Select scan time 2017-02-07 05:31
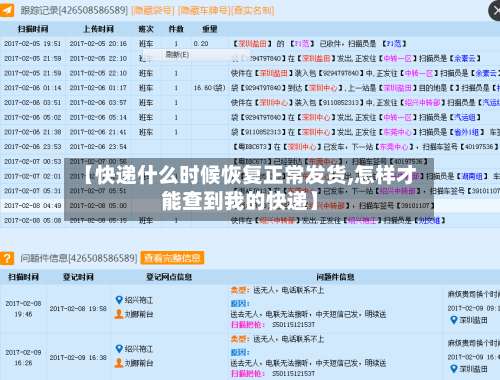Image resolution: width=500 pixels, height=380 pixels. pyautogui.click(x=33, y=191)
